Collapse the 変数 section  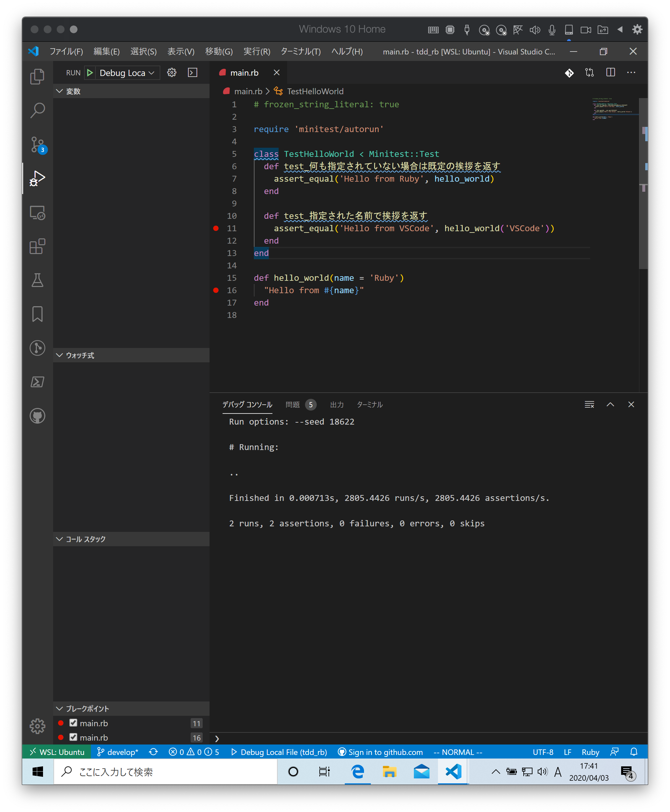[60, 91]
